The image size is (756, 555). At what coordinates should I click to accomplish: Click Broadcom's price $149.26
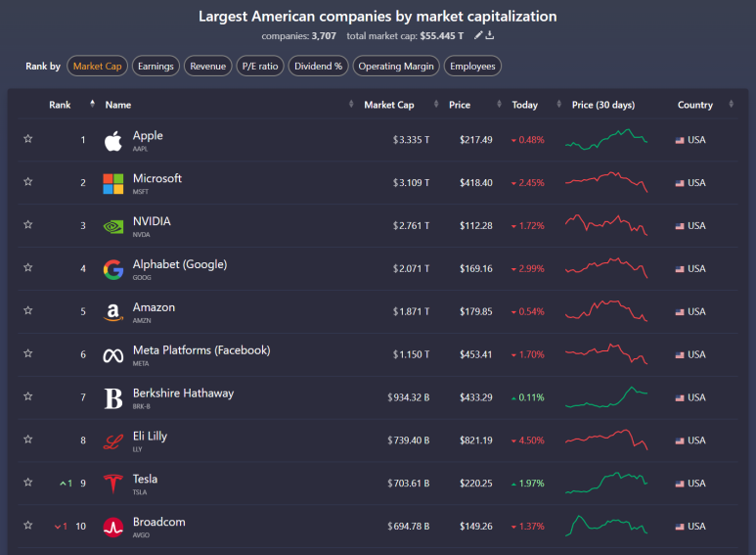476,527
